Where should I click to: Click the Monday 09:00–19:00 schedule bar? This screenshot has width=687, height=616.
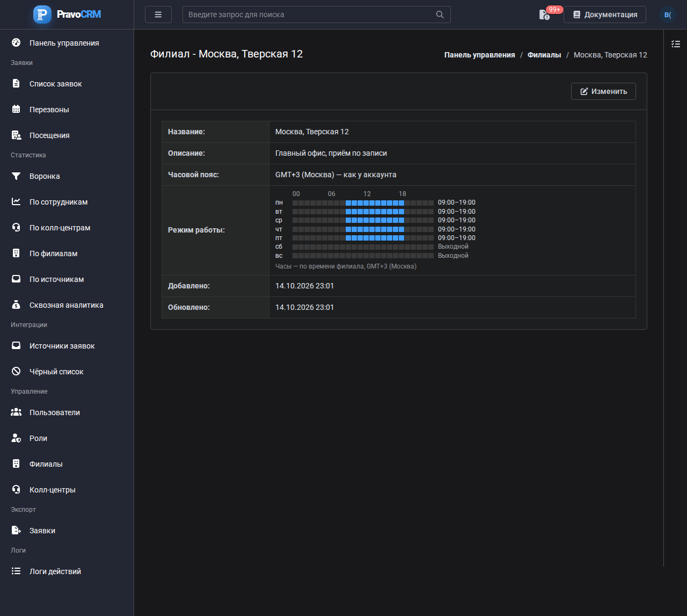(x=375, y=203)
